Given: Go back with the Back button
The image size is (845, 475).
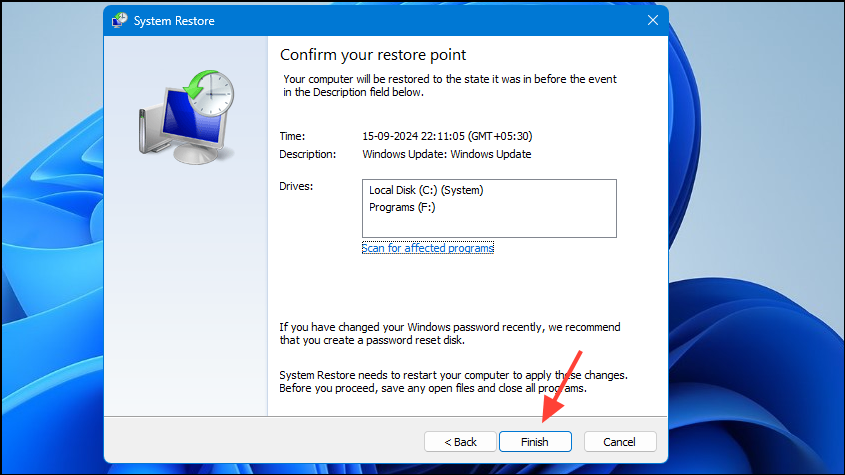Looking at the screenshot, I should 460,442.
